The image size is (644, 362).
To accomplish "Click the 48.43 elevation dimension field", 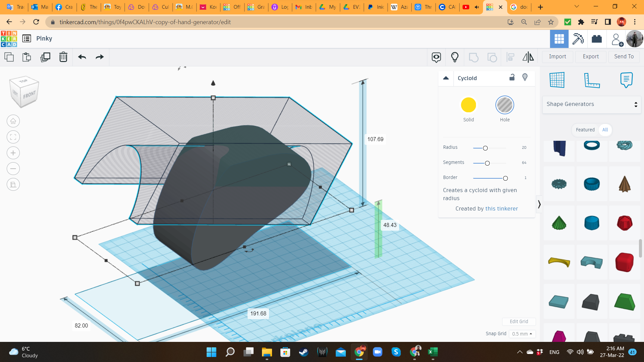I will (x=390, y=225).
